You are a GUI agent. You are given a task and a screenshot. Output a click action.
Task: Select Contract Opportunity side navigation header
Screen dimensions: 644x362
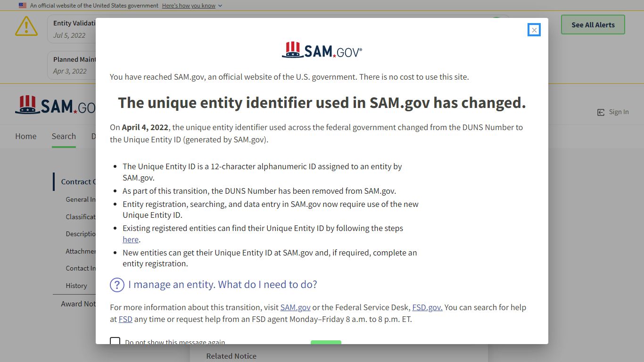pyautogui.click(x=78, y=181)
